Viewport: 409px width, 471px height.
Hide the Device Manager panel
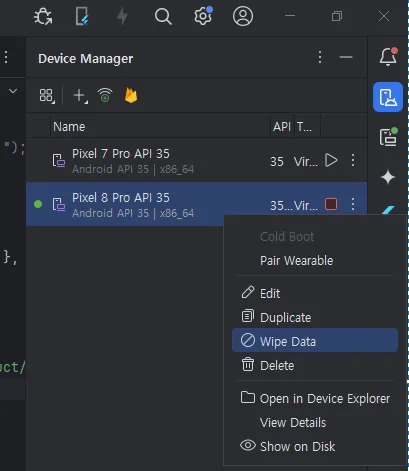click(346, 57)
